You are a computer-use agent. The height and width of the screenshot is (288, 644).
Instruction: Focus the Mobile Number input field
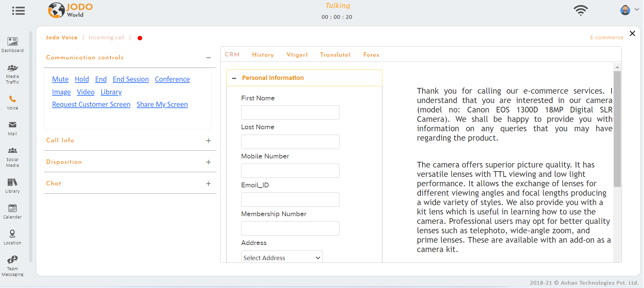(290, 171)
